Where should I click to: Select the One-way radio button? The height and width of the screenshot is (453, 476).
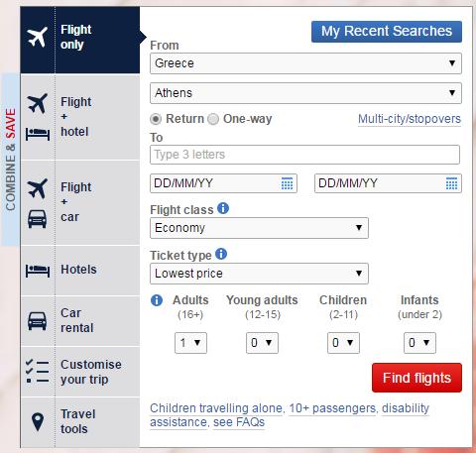(x=213, y=119)
